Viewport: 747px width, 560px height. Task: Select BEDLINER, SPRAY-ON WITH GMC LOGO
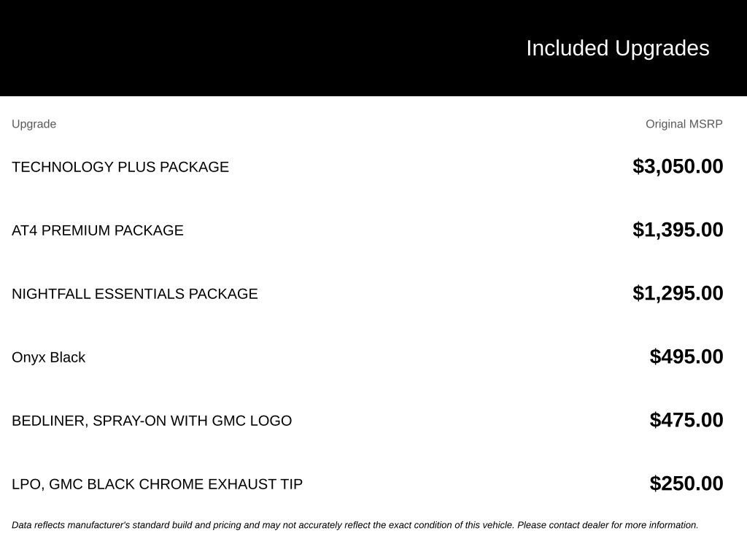152,421
